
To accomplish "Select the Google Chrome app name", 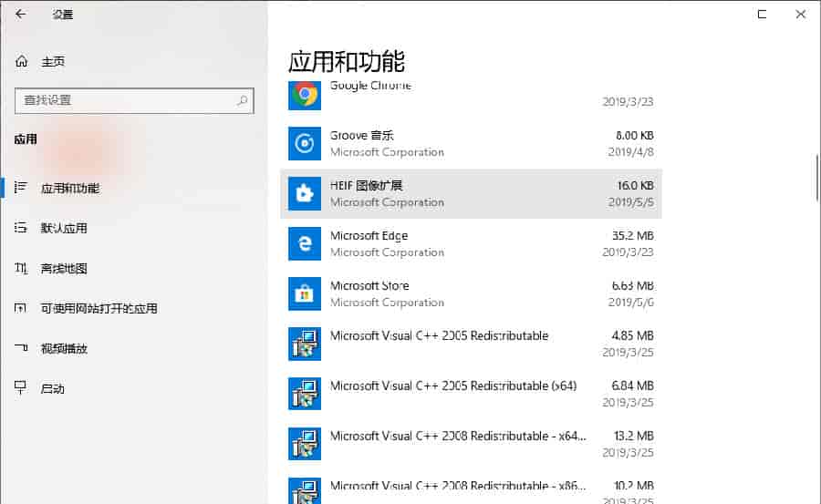I will [x=370, y=86].
